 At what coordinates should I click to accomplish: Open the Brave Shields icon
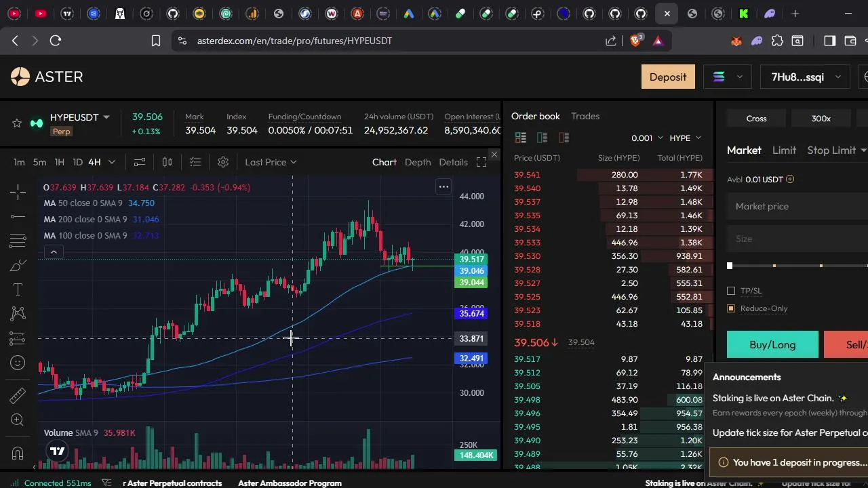635,41
